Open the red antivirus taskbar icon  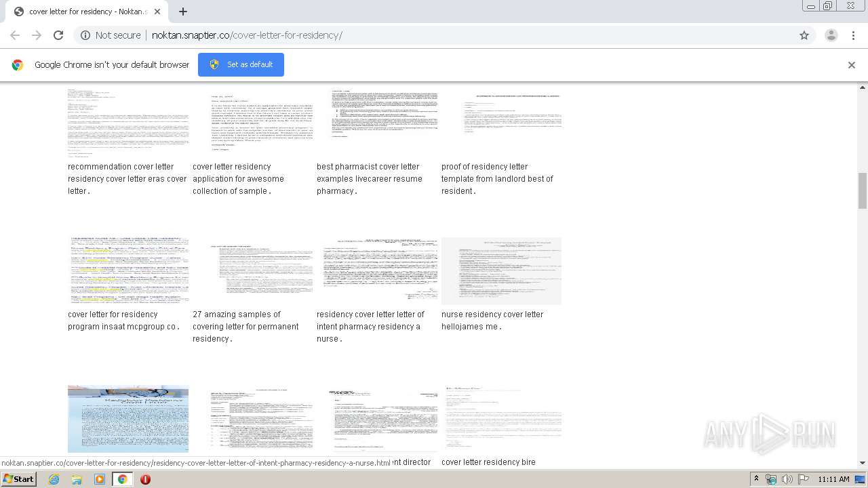pyautogui.click(x=145, y=479)
